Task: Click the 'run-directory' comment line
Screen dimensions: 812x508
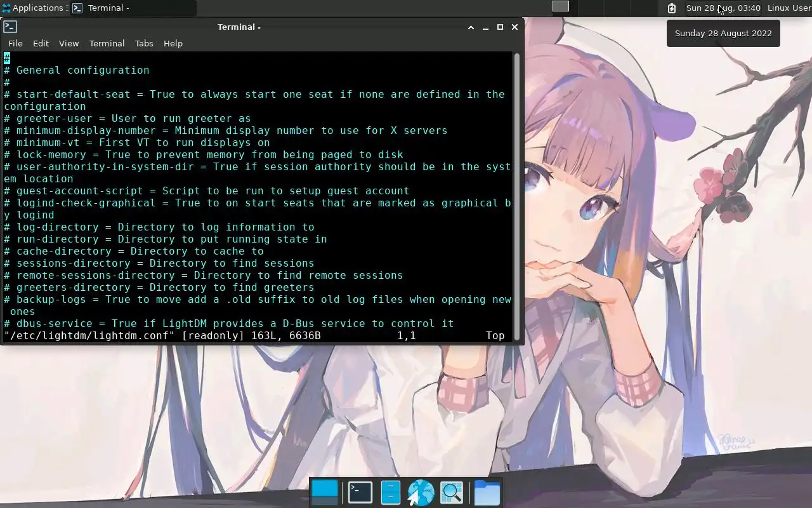Action: pyautogui.click(x=166, y=239)
